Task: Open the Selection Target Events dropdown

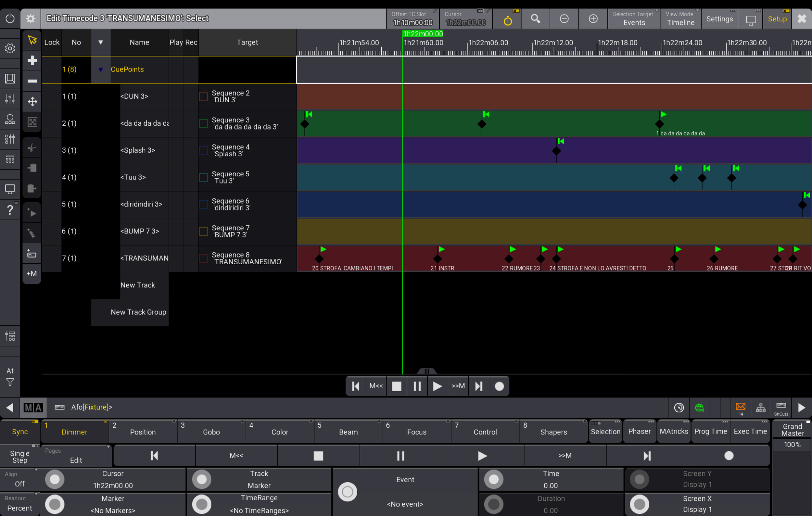Action: click(x=634, y=19)
